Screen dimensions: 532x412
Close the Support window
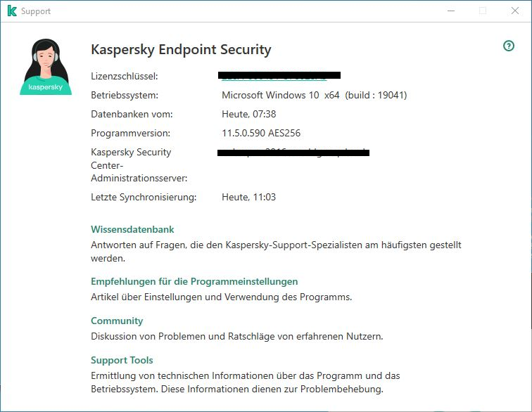515,11
